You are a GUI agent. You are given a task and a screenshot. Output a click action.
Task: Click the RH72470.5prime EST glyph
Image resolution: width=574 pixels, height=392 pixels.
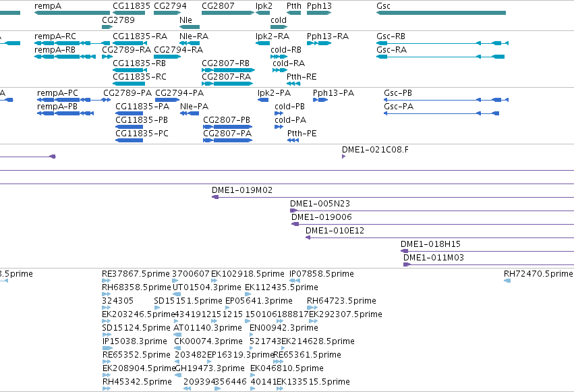[507, 281]
